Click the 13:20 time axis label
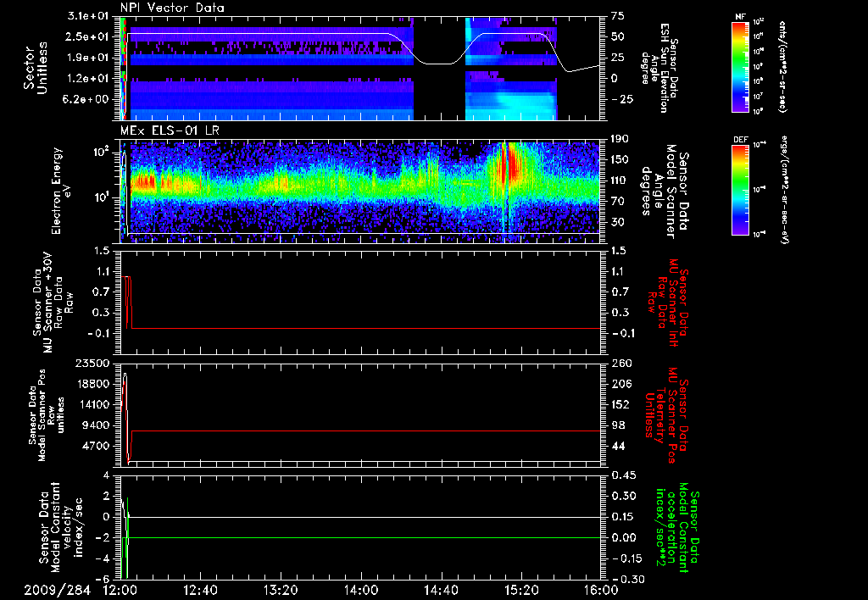868x600 pixels. pyautogui.click(x=281, y=590)
